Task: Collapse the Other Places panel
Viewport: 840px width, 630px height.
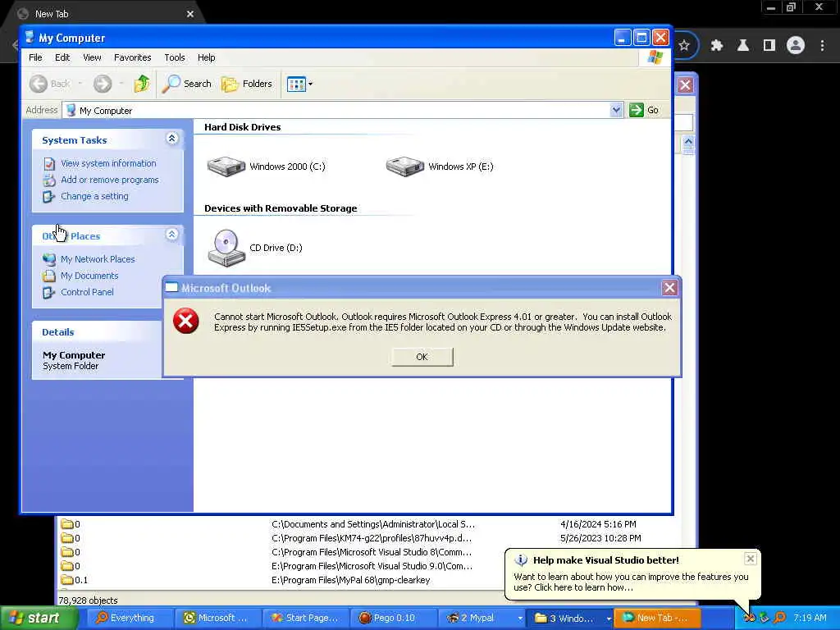Action: (172, 235)
